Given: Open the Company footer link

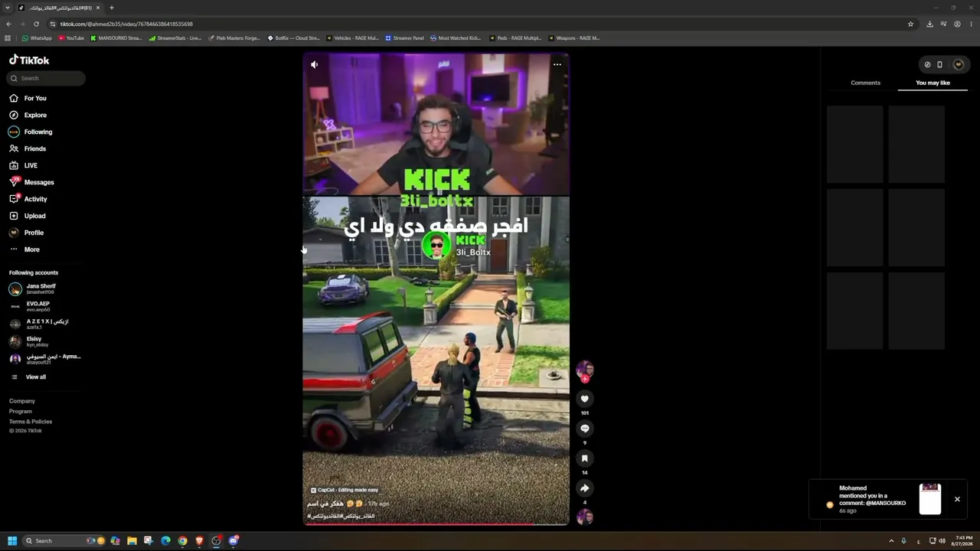Looking at the screenshot, I should [22, 401].
